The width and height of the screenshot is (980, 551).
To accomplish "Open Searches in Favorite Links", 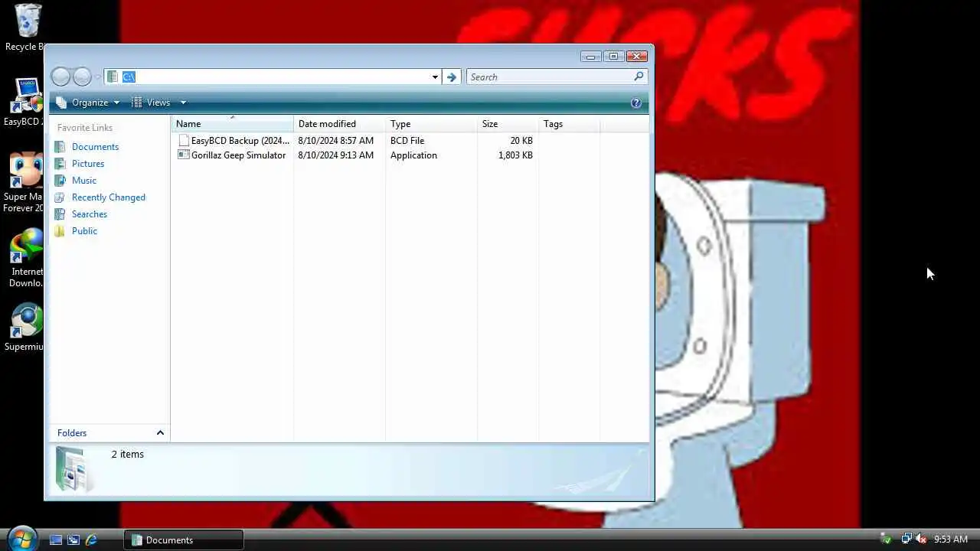I will click(90, 214).
